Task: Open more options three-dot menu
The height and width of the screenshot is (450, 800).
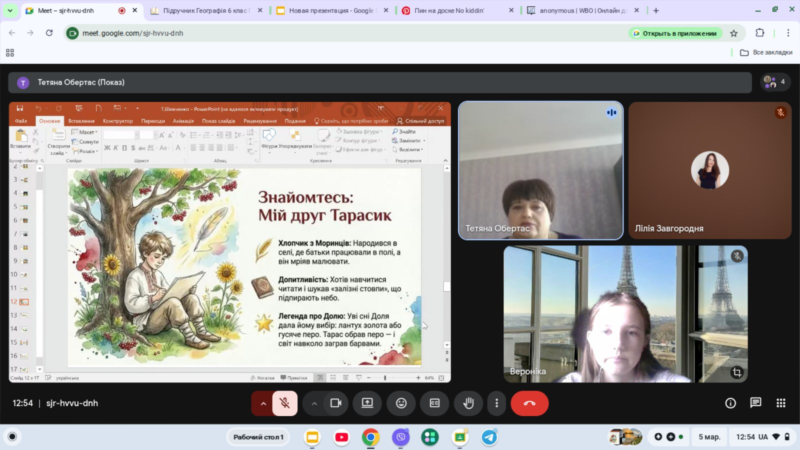Action: click(496, 403)
